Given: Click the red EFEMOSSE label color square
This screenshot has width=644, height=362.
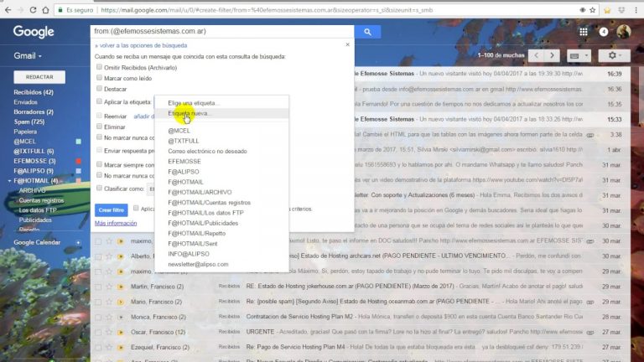Looking at the screenshot, I should click(x=79, y=161).
